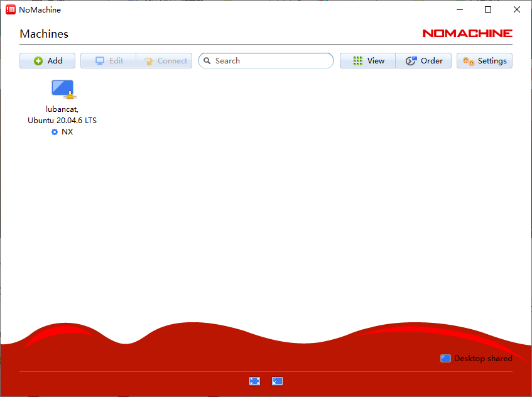
Task: Click the lubancat, Ubuntu 20.04.6 LTS label
Action: pyautogui.click(x=62, y=115)
